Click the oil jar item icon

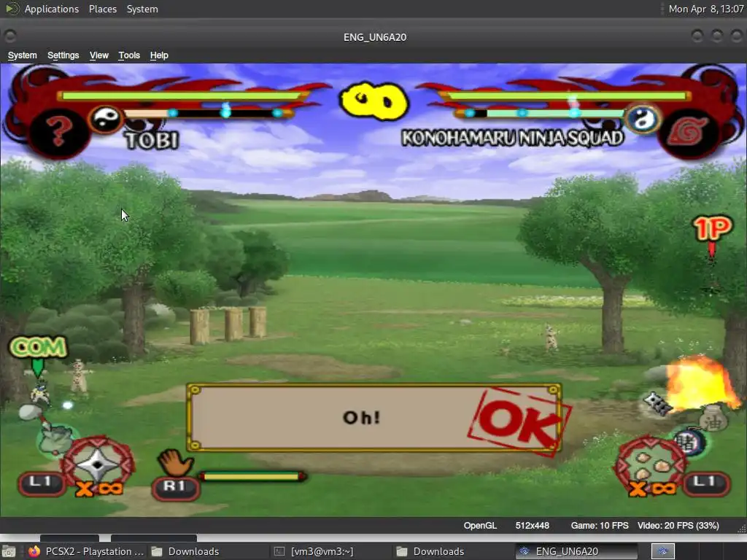[x=713, y=418]
